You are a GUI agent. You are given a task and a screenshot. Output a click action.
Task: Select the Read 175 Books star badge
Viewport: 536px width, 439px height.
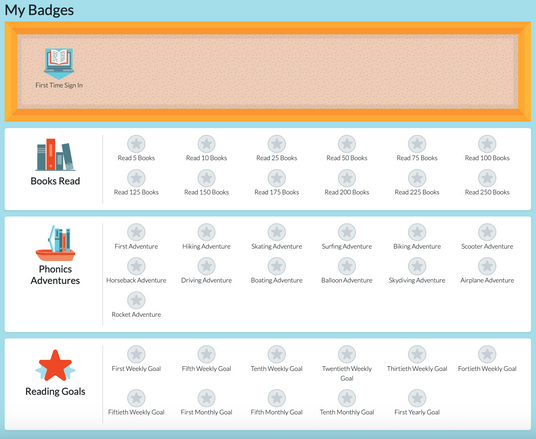tap(277, 178)
